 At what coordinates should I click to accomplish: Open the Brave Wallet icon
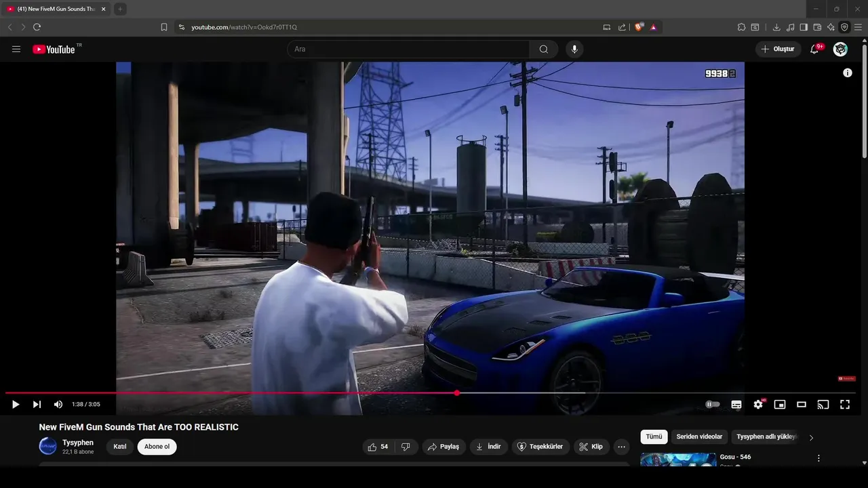pyautogui.click(x=817, y=27)
